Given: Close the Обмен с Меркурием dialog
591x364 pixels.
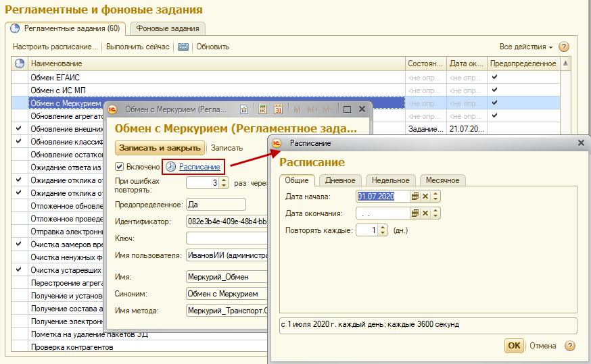Looking at the screenshot, I should tap(362, 109).
